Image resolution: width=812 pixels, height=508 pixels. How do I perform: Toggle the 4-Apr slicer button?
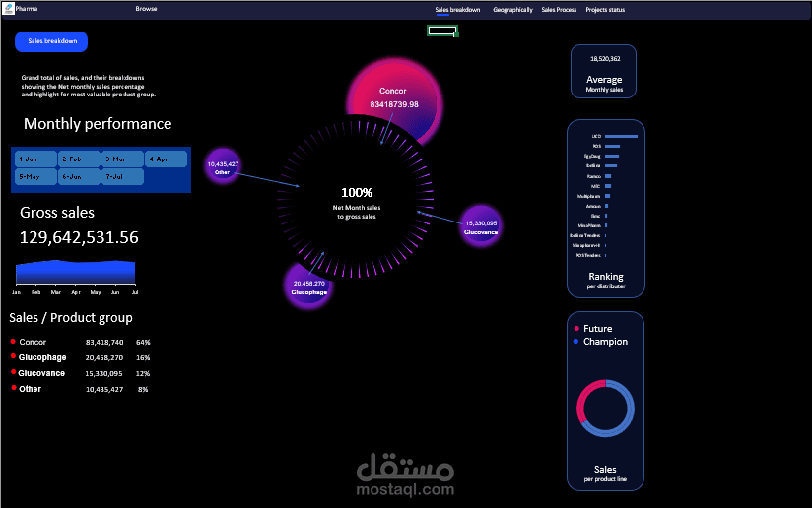click(x=167, y=159)
